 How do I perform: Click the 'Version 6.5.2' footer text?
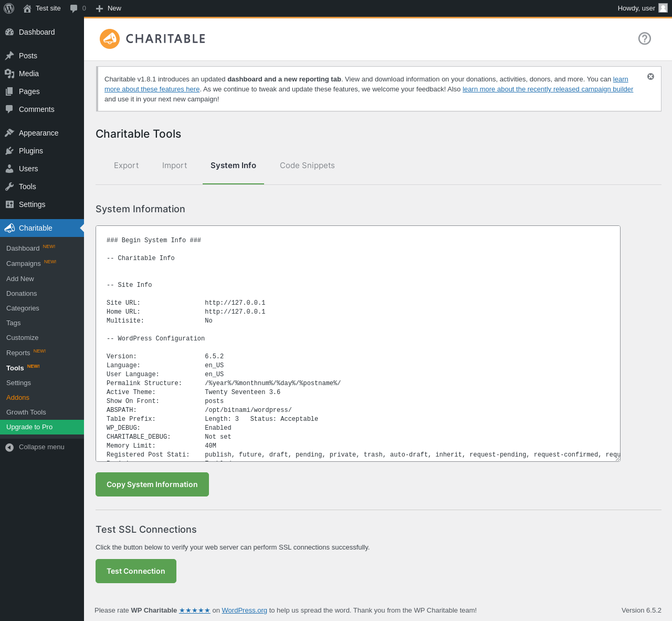pyautogui.click(x=642, y=610)
